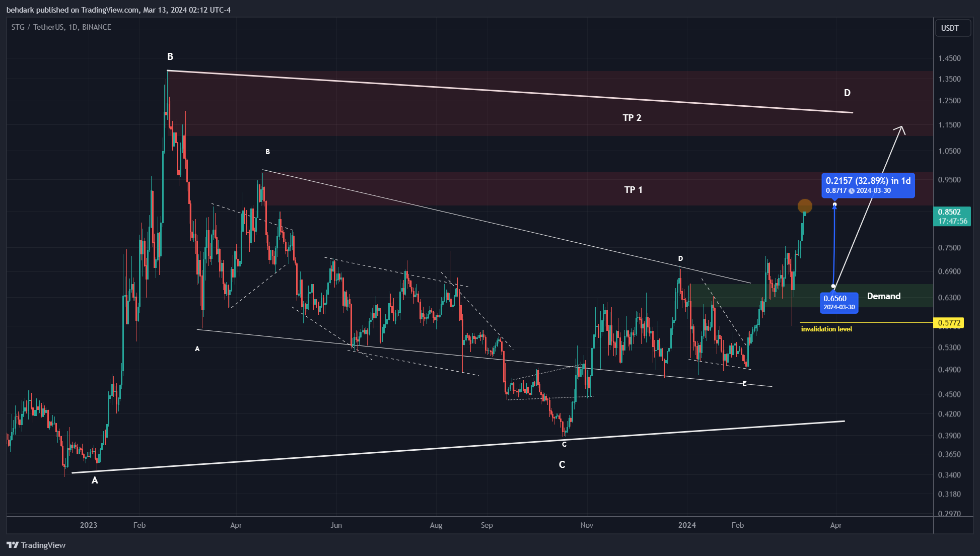Click the 1.4500 price axis value
This screenshot has height=556, width=980.
pyautogui.click(x=949, y=58)
